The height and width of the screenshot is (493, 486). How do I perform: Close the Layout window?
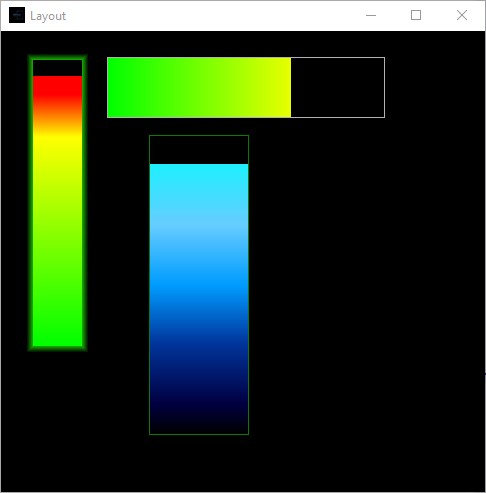click(462, 15)
